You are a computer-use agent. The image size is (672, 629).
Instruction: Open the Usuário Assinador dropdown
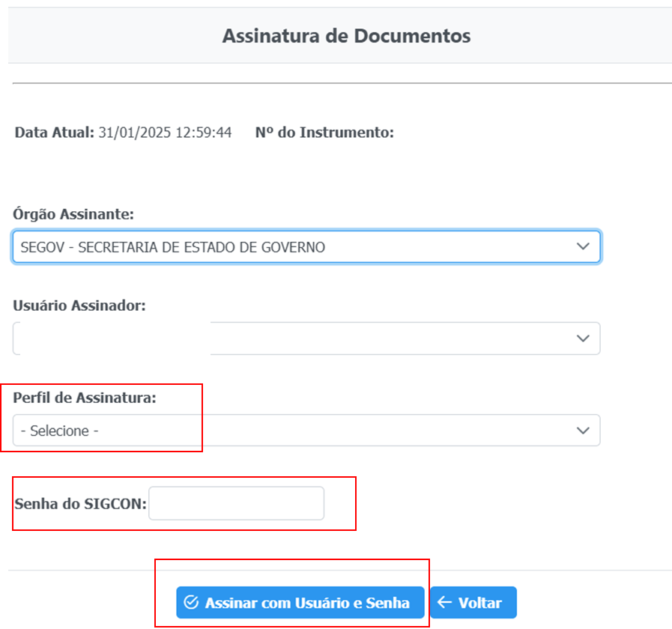pyautogui.click(x=300, y=338)
